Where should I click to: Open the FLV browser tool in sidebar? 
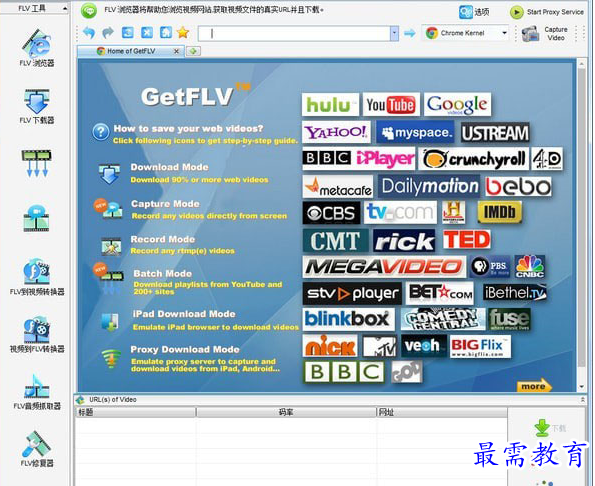36,47
